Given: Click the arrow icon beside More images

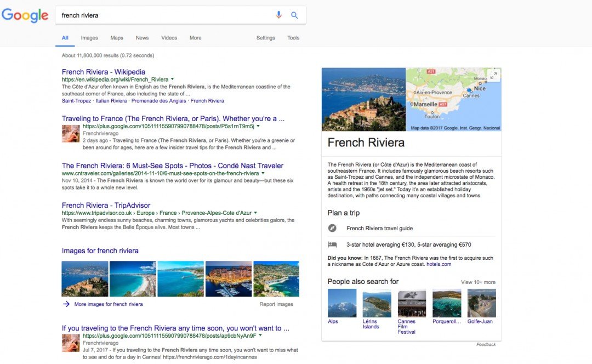Looking at the screenshot, I should [66, 304].
